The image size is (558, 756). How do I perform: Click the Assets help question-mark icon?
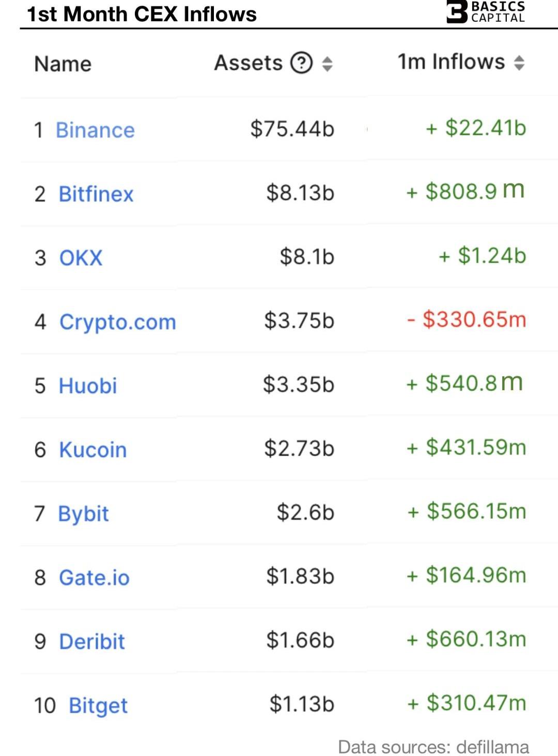pyautogui.click(x=302, y=63)
